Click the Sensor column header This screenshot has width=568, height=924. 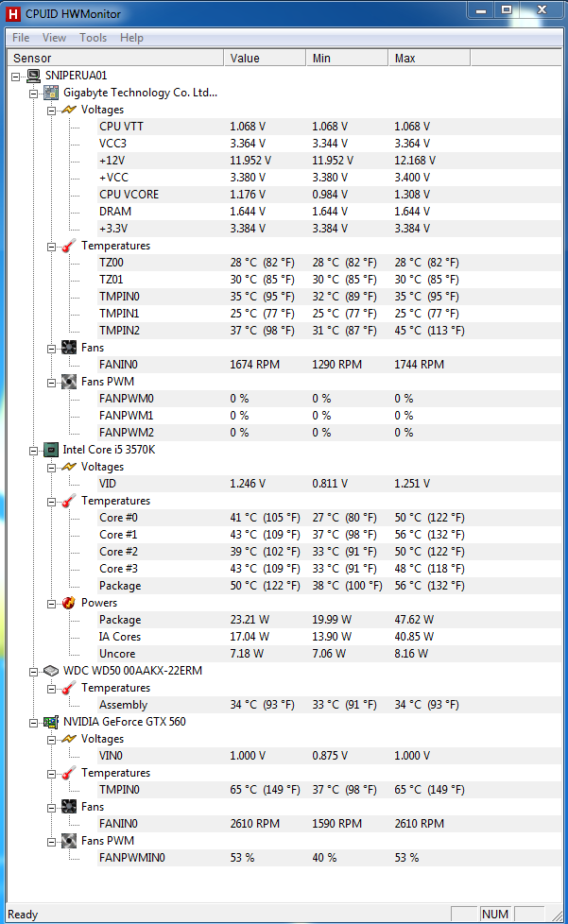tap(115, 58)
